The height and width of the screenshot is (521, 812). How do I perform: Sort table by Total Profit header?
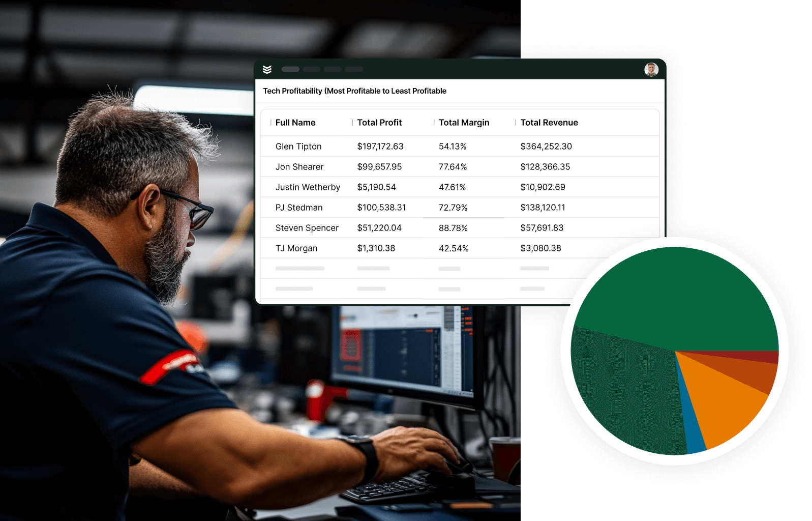[379, 123]
